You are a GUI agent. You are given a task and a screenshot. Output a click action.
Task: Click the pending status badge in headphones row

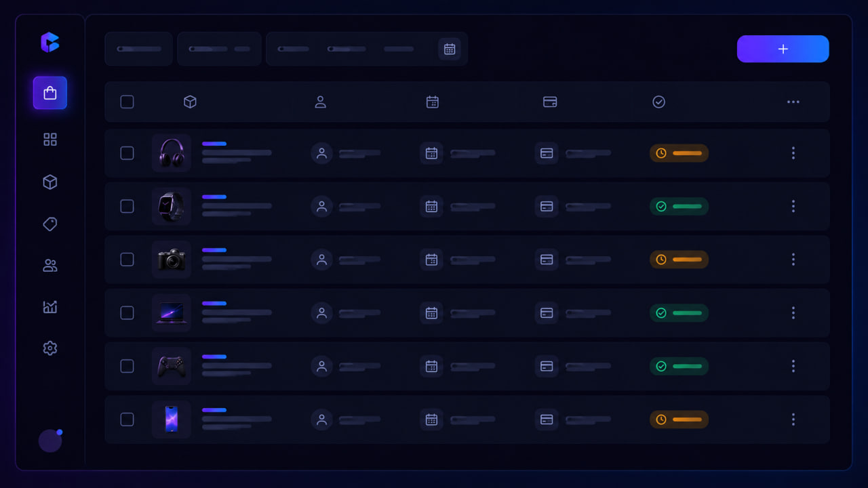pos(679,153)
